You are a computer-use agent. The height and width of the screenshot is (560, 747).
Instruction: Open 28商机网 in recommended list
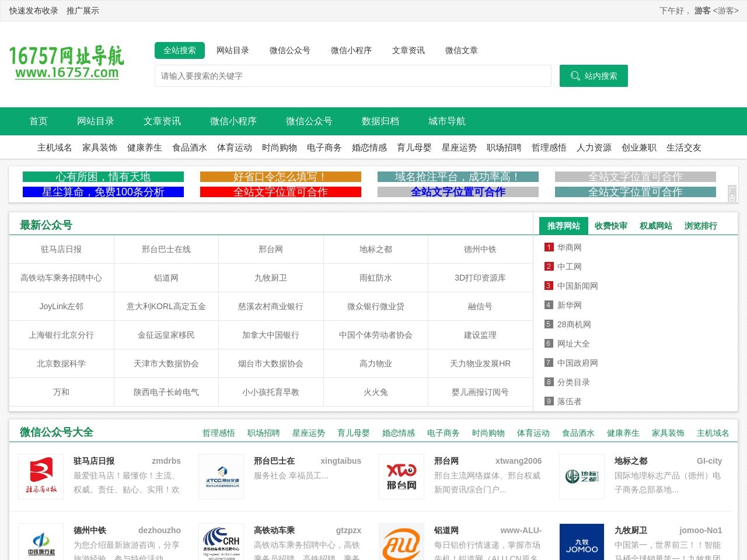(x=574, y=324)
